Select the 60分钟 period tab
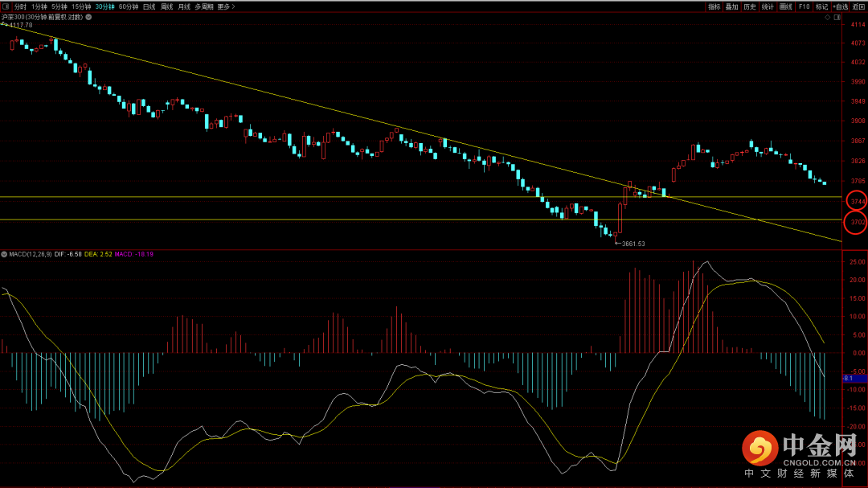 click(128, 6)
